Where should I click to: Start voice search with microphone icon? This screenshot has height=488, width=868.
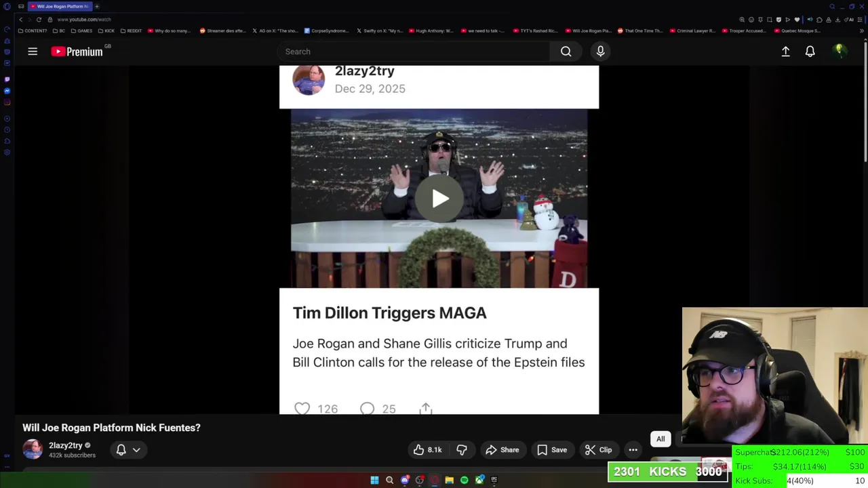600,52
